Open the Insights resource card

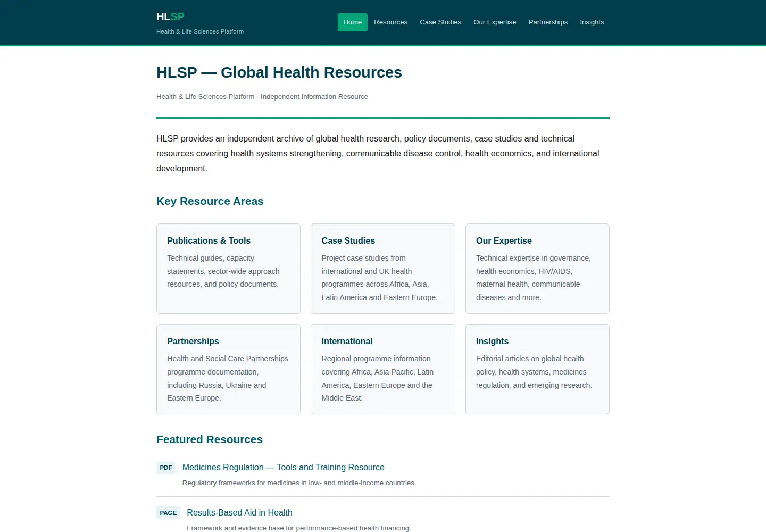pos(537,369)
